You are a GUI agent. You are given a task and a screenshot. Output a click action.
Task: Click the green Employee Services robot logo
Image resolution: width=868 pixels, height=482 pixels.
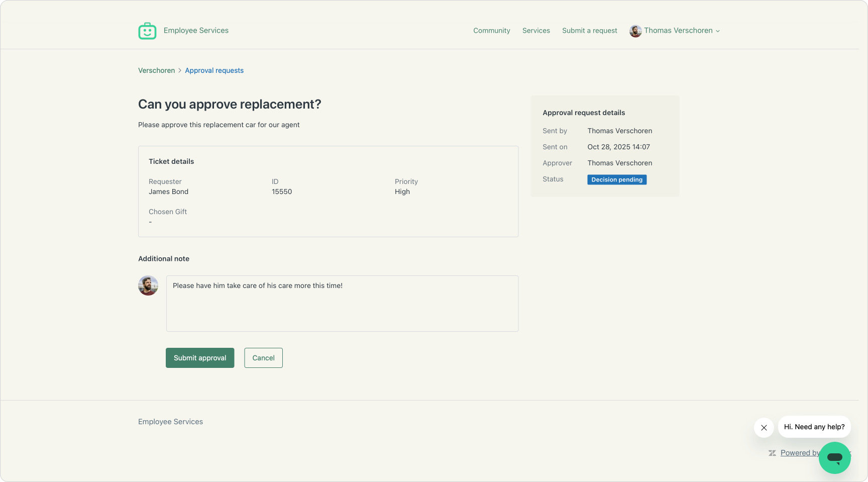(x=147, y=31)
